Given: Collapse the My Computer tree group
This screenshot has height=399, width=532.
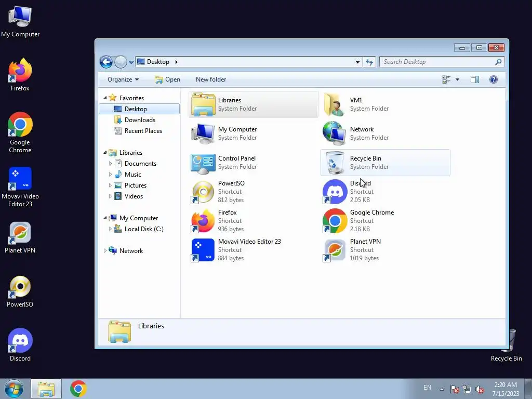Looking at the screenshot, I should tap(105, 218).
